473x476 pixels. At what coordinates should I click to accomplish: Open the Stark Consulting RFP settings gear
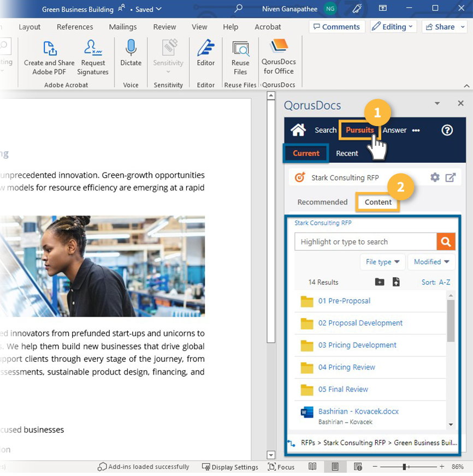[435, 176]
